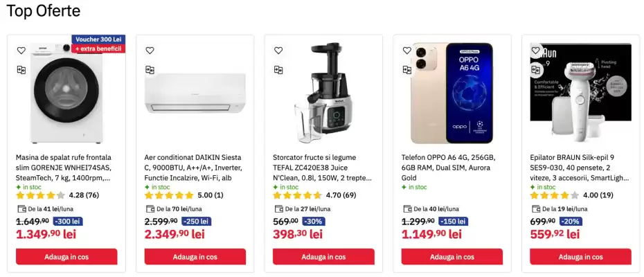Compare the OPPO A6 4G phone
Screen dimensions: 644x277
[x=407, y=70]
